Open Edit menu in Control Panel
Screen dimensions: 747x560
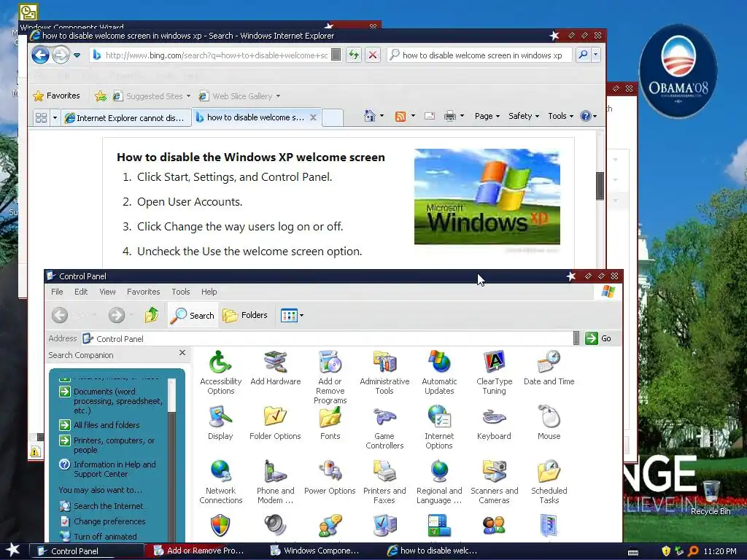click(81, 292)
